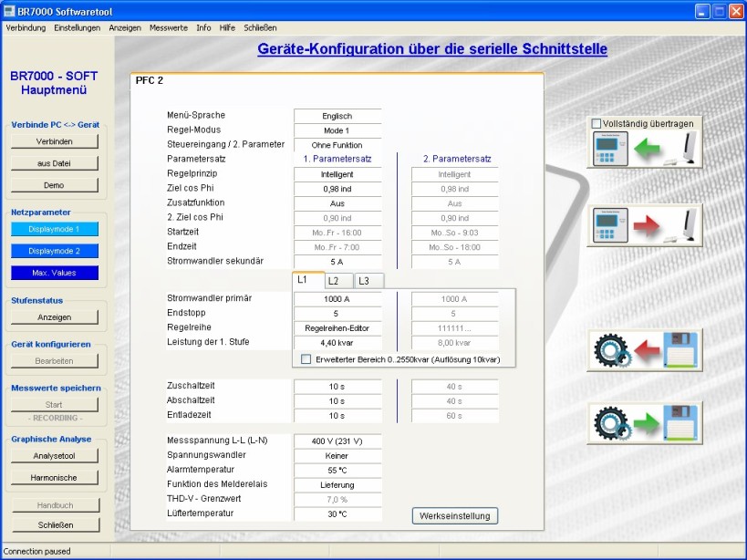
Task: Open the Hilfe menu
Action: [227, 27]
